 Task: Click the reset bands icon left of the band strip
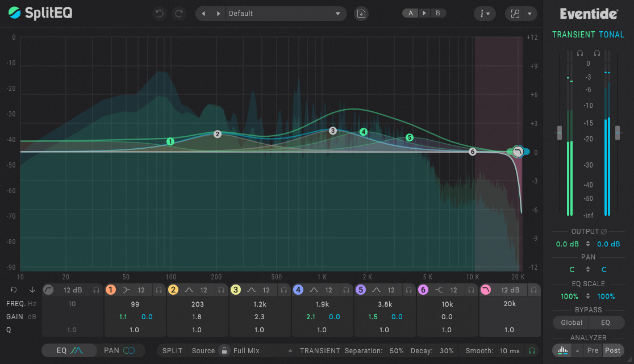14,290
